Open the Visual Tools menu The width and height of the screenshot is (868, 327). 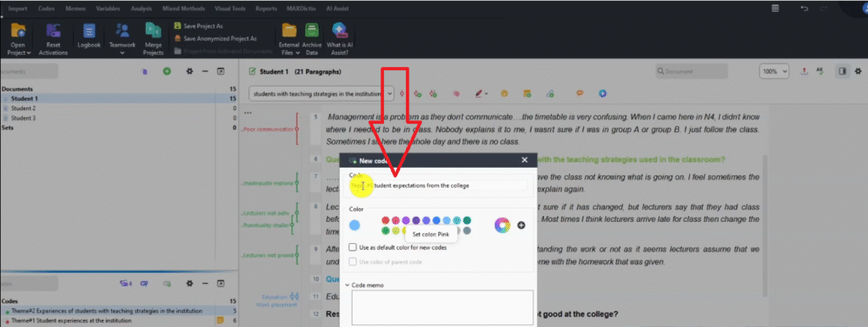click(x=231, y=8)
